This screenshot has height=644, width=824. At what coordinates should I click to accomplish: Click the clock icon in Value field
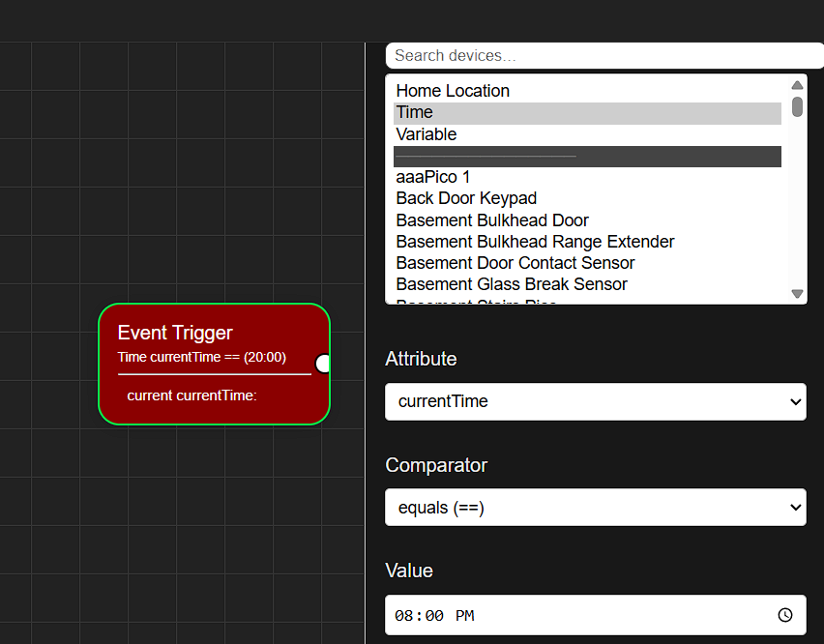785,615
